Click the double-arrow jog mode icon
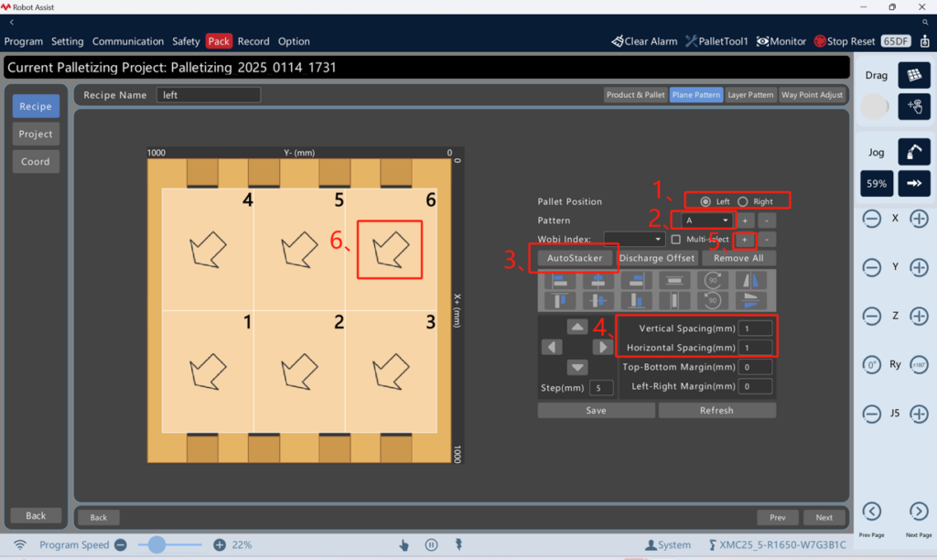 914,184
